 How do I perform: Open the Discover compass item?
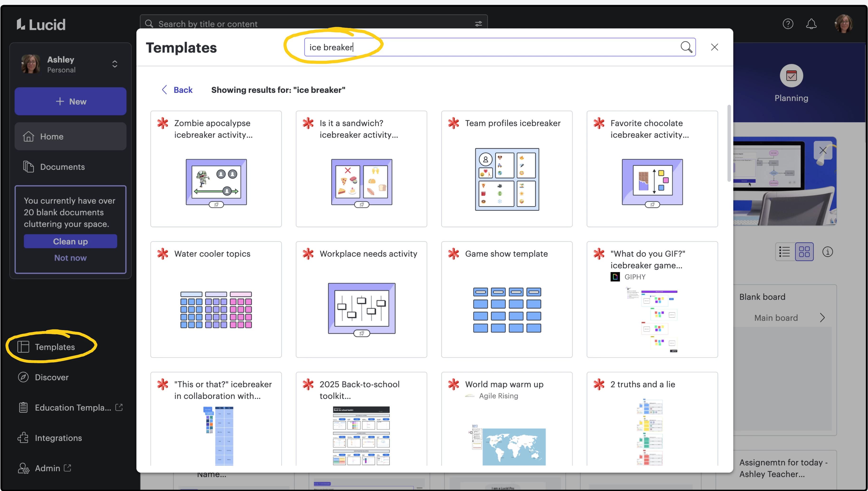point(51,377)
